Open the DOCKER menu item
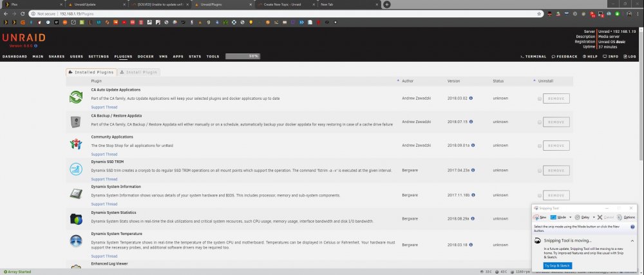Image resolution: width=644 pixels, height=275 pixels. 146,57
